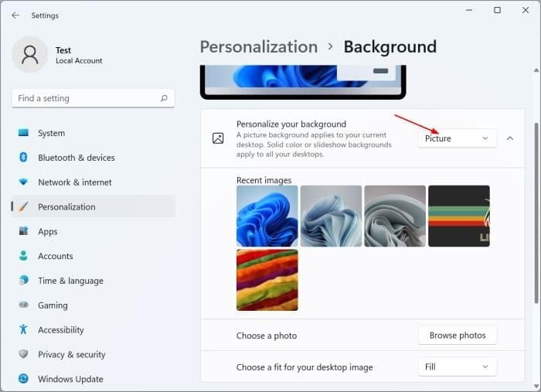Click the Test account name
The width and height of the screenshot is (541, 392).
pos(63,50)
